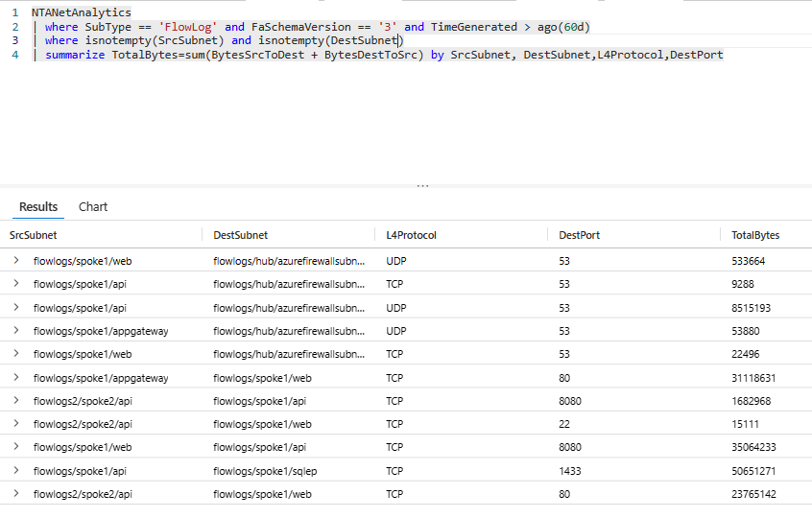Viewport: 812px width, 518px height.
Task: Expand the row with TotalBytes 31118631
Action: [16, 378]
